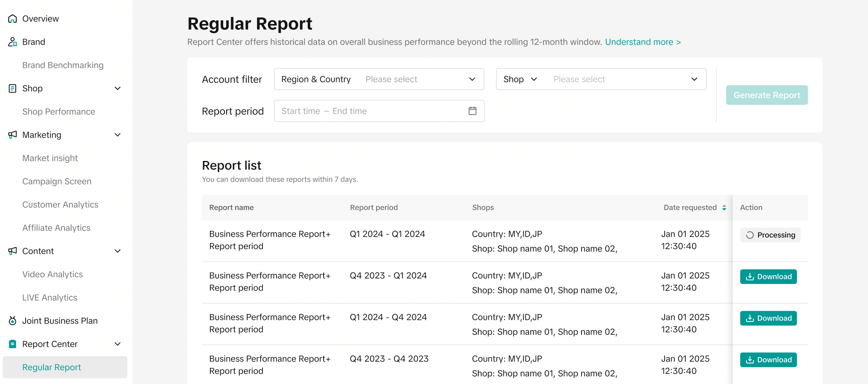
Task: Open the Shop type selector dropdown
Action: click(520, 79)
